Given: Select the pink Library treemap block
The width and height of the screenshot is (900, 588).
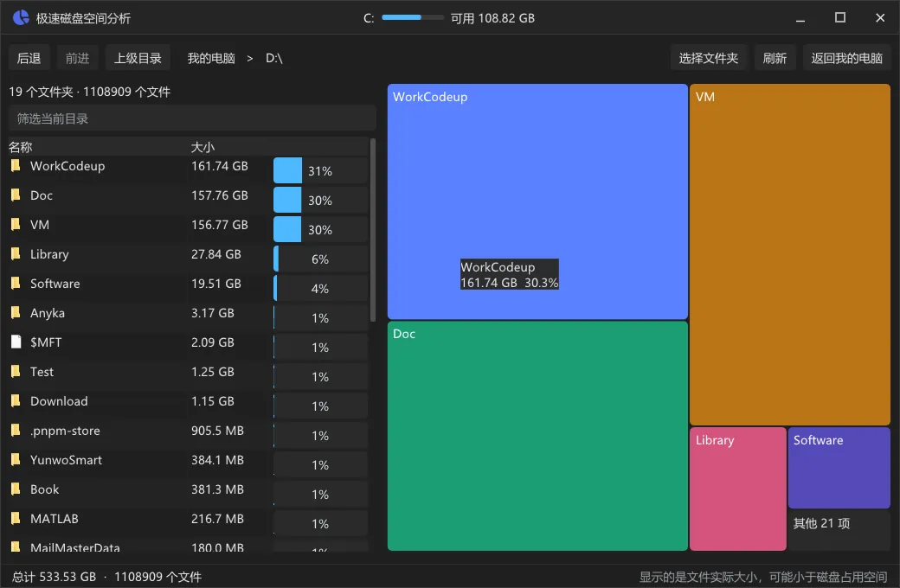Looking at the screenshot, I should pos(738,489).
